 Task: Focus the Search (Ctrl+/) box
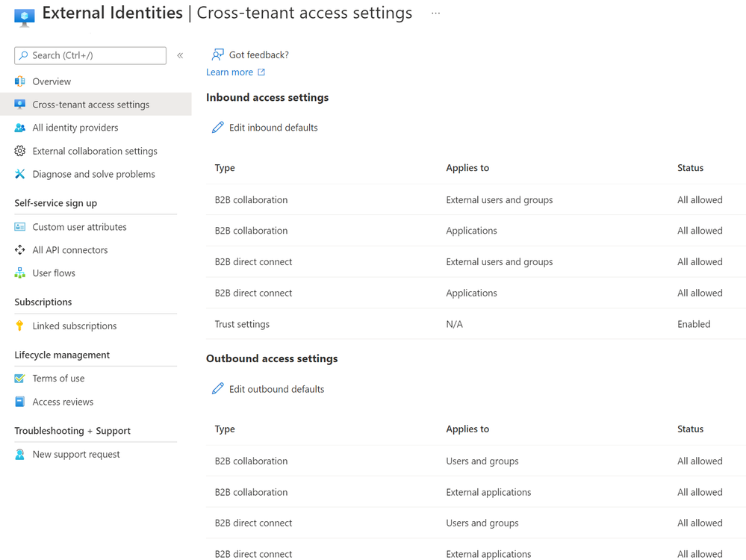click(90, 56)
